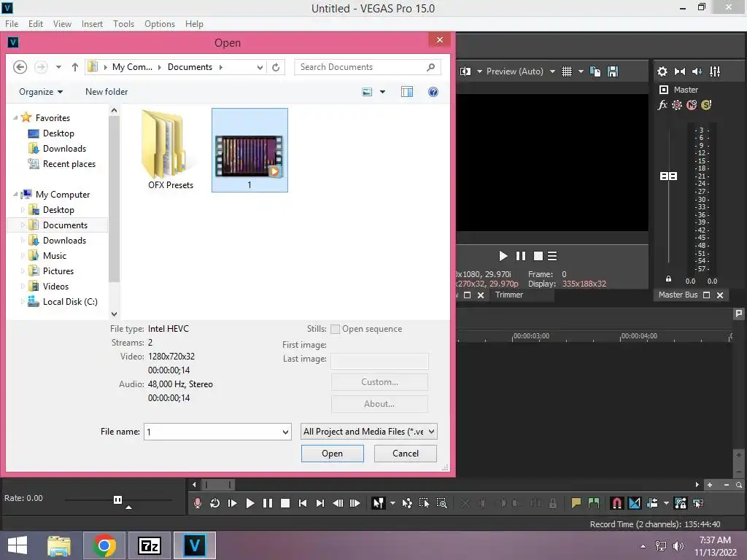Click the File name input field

pyautogui.click(x=212, y=432)
